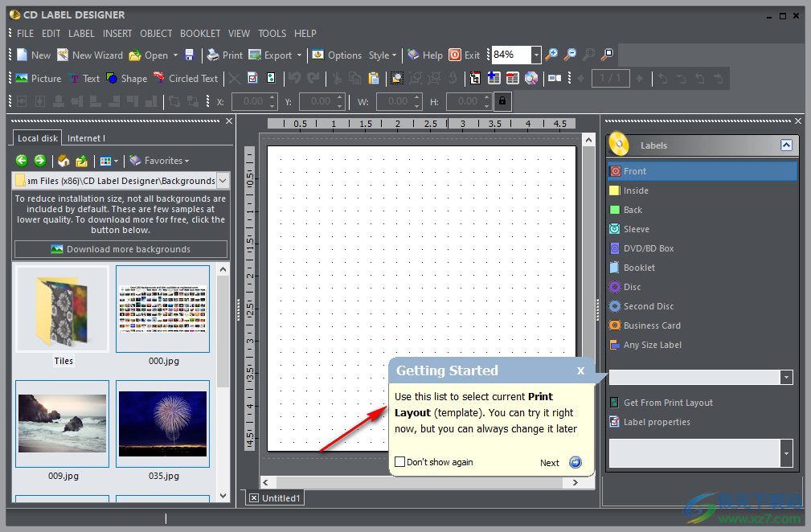
Task: Click the object properties checkmark icon
Action: (252, 78)
